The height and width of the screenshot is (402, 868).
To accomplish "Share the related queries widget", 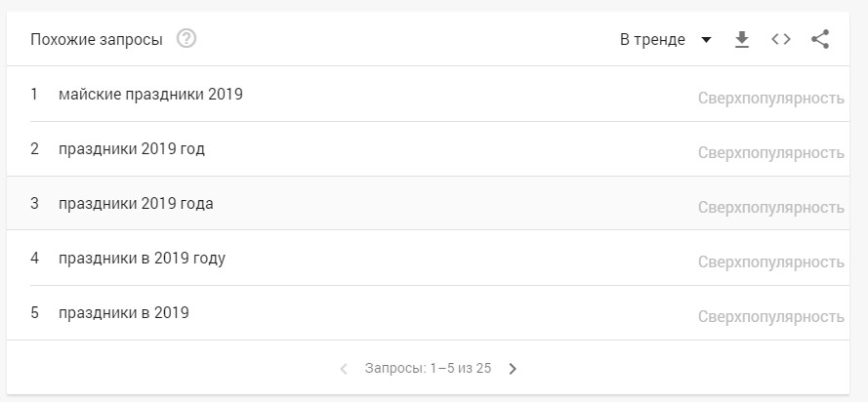I will coord(820,39).
